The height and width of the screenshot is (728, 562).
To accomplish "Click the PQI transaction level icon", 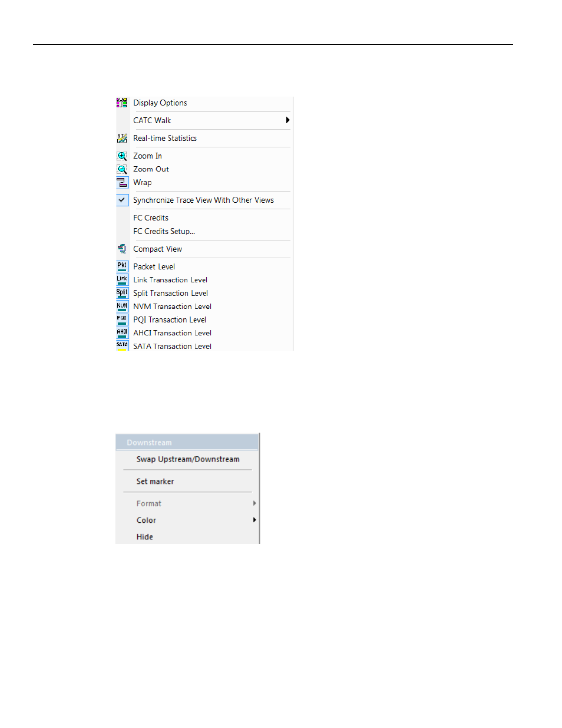I will pyautogui.click(x=122, y=319).
